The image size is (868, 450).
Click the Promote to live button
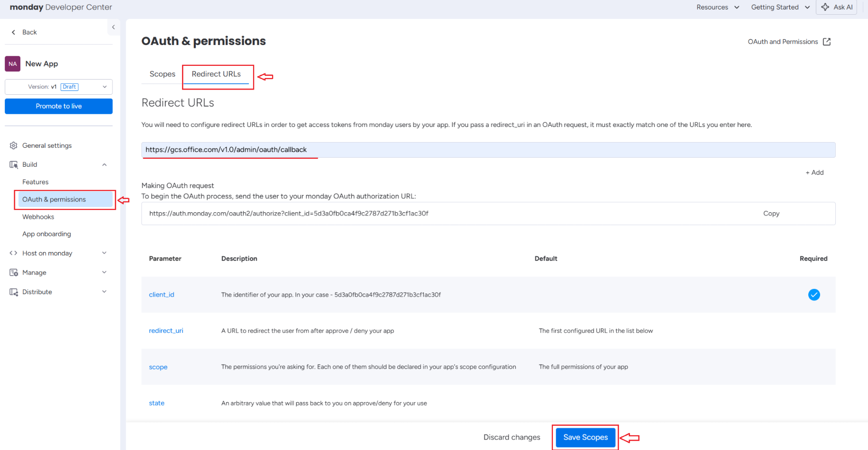coord(59,106)
